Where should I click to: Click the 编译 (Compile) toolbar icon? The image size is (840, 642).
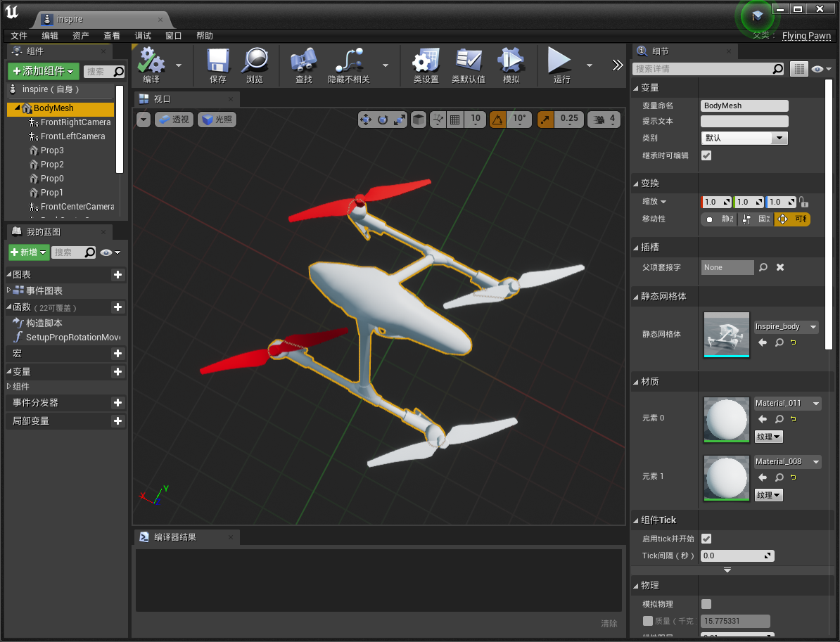(151, 62)
